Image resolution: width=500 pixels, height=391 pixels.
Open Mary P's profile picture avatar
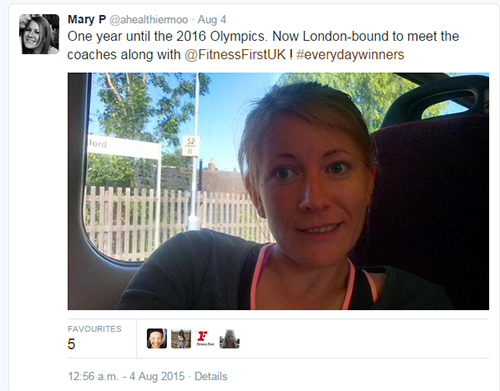click(39, 34)
